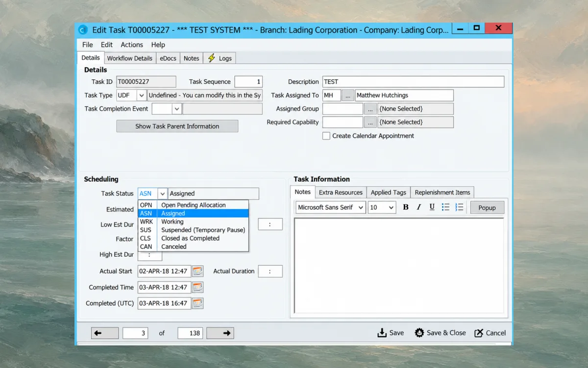The width and height of the screenshot is (588, 368).
Task: Open the Actions menu
Action: click(x=132, y=45)
